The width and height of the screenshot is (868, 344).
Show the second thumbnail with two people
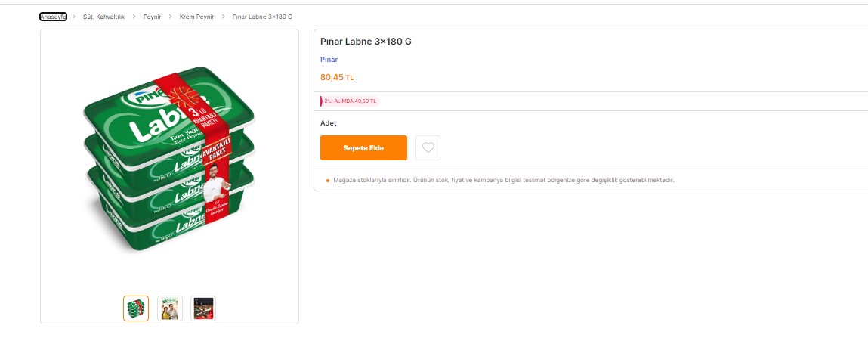(170, 308)
